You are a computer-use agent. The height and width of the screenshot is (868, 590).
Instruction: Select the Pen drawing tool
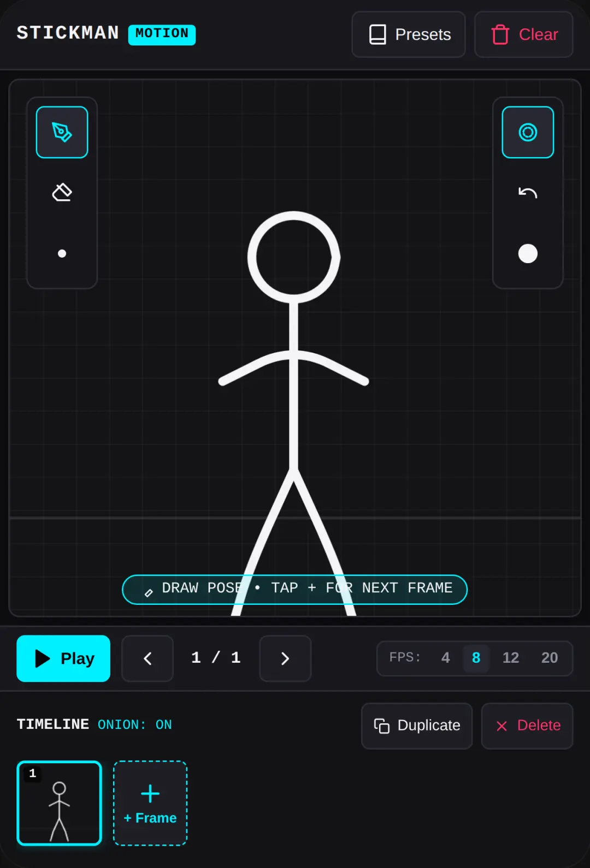(x=62, y=132)
